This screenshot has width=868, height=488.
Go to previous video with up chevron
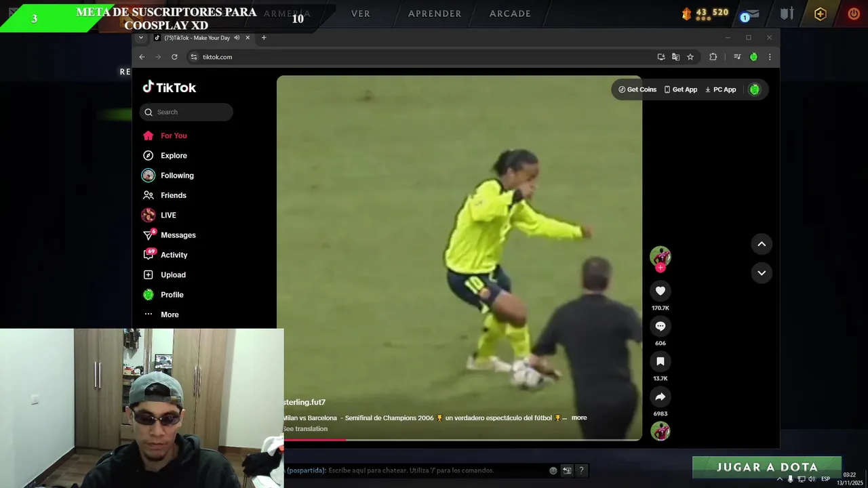coord(762,244)
